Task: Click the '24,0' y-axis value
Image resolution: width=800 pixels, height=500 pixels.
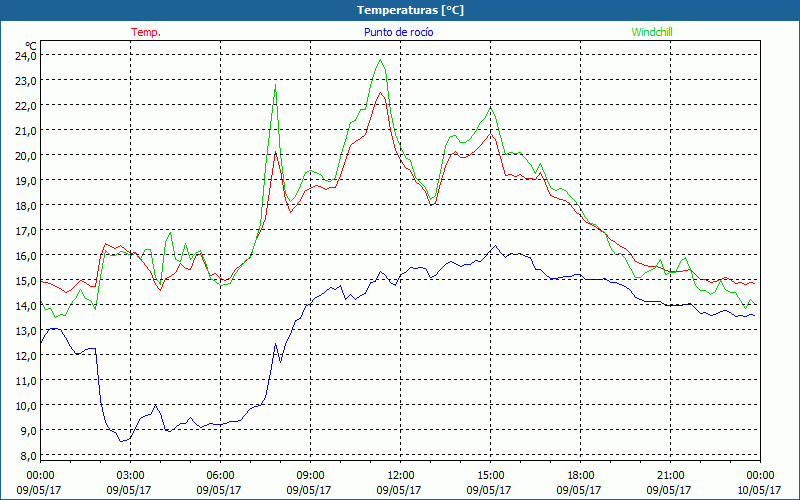Action: 26,56
